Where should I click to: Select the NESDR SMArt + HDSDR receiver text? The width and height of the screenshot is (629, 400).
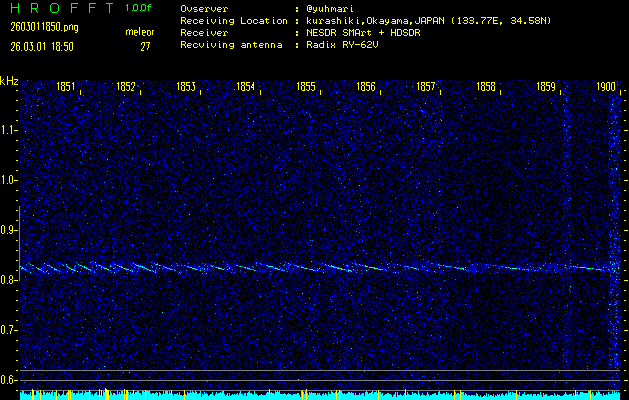pyautogui.click(x=370, y=32)
